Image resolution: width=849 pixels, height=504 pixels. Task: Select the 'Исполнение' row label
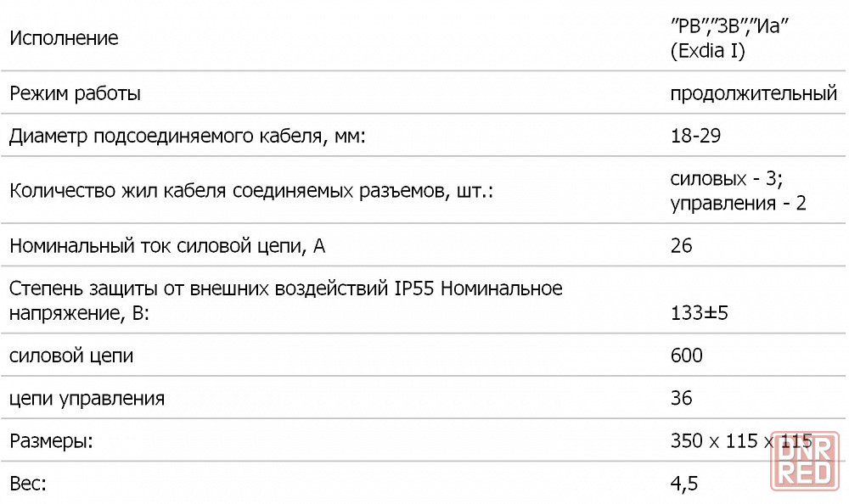(64, 38)
